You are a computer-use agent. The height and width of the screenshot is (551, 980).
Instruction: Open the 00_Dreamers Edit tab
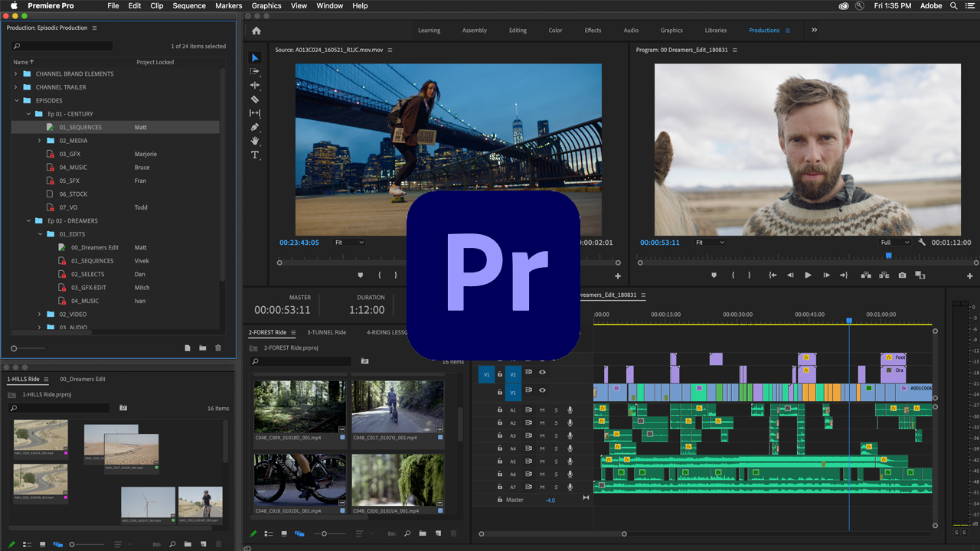[x=83, y=379]
